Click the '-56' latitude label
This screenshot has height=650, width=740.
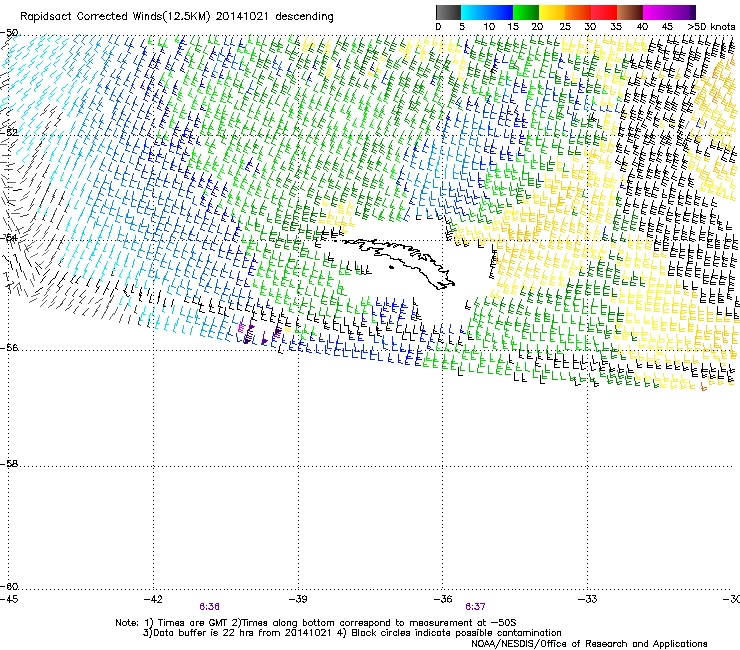pyautogui.click(x=9, y=347)
